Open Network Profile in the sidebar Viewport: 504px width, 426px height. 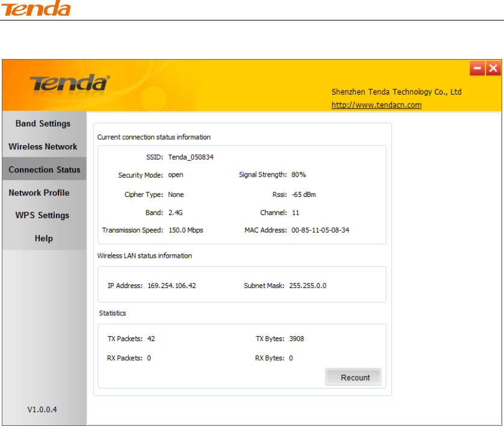39,193
